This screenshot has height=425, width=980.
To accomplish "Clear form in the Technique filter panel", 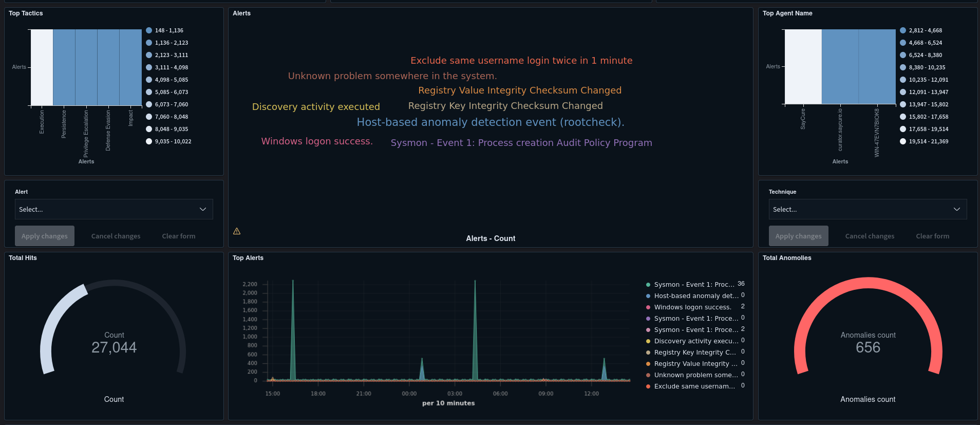I will (932, 236).
